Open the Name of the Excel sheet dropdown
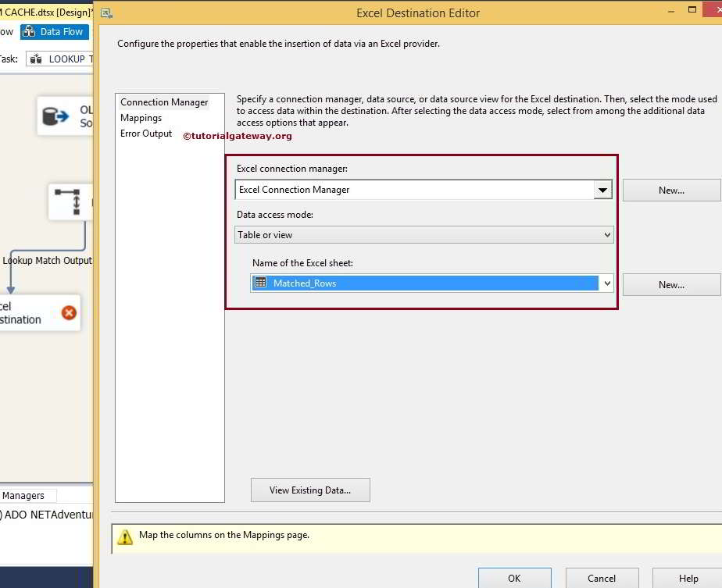The height and width of the screenshot is (588, 722). tap(606, 283)
